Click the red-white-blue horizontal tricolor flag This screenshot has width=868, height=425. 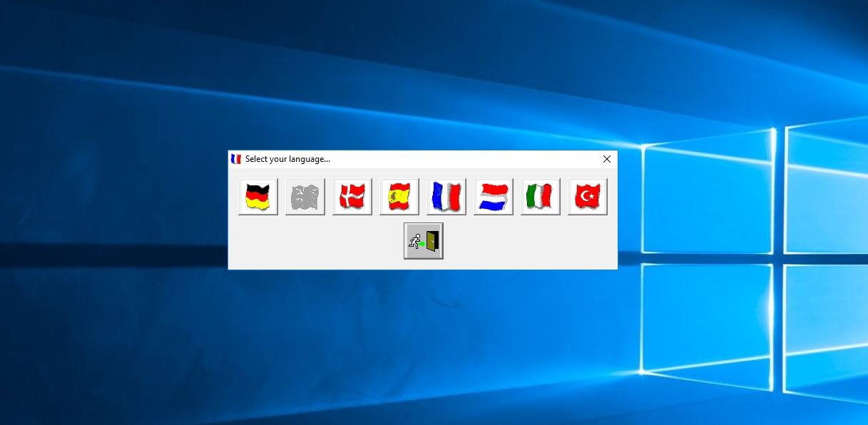pos(493,196)
